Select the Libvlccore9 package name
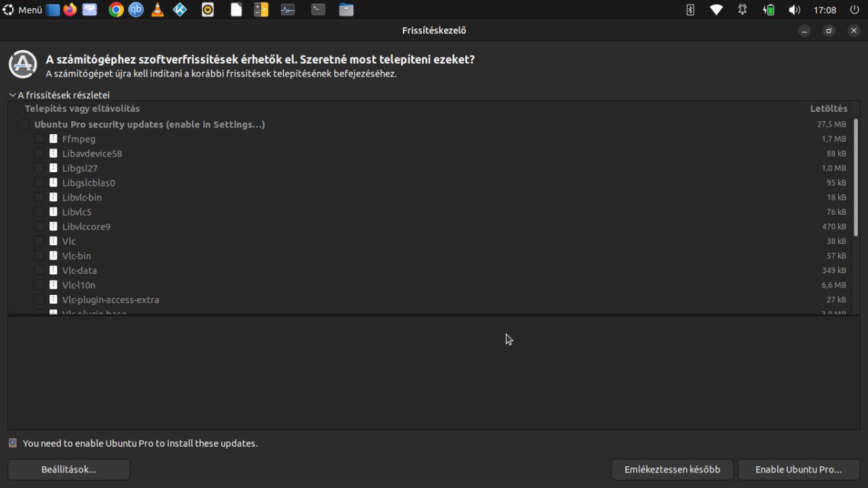868x488 pixels. (x=86, y=227)
